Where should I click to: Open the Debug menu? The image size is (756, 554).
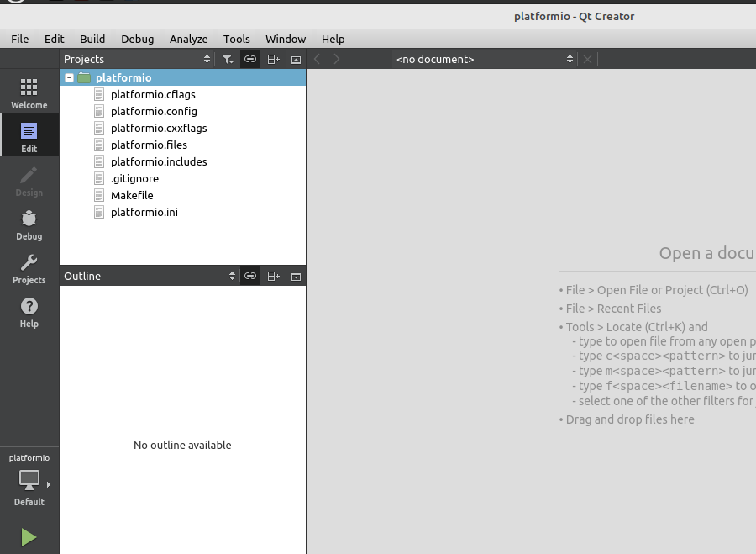tap(138, 39)
